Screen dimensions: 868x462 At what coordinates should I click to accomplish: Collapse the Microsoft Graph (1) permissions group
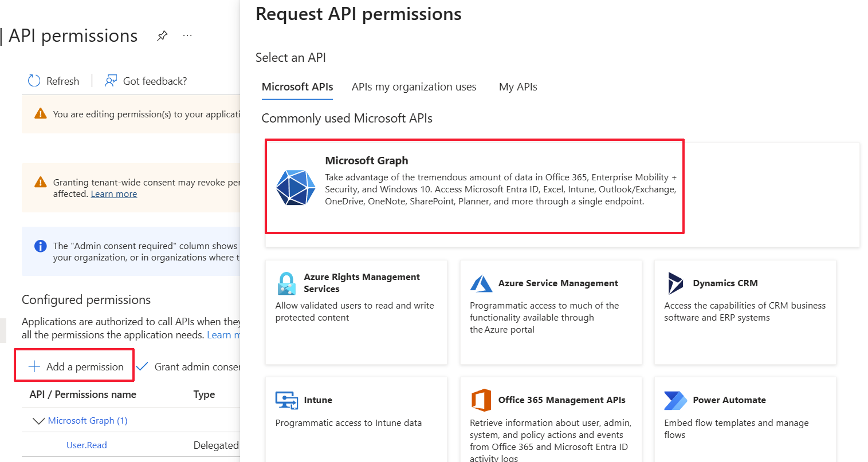(38, 421)
